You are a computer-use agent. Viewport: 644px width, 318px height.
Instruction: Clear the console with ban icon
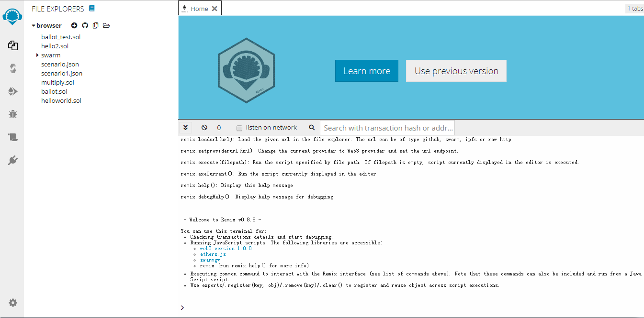pos(204,128)
